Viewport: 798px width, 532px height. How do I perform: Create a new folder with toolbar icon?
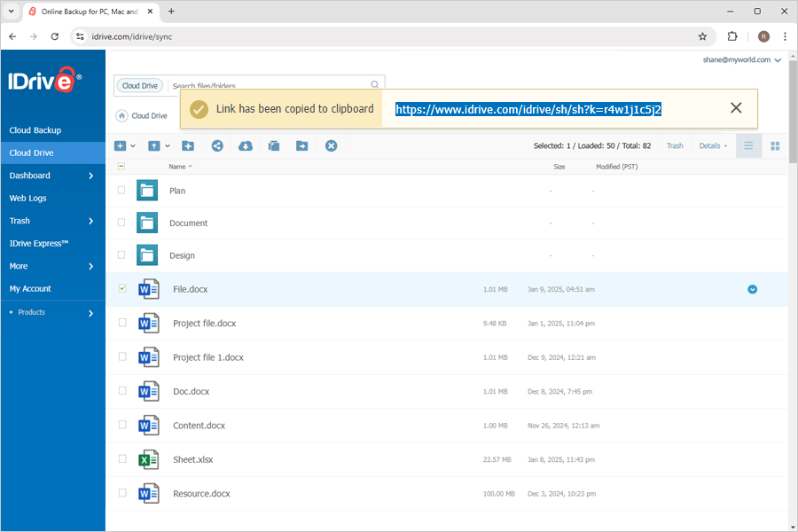(188, 146)
